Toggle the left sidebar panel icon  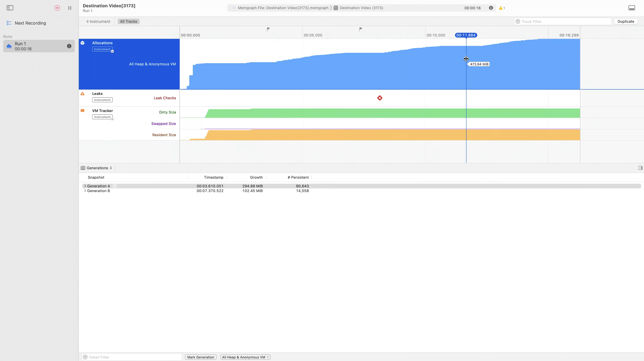10,8
